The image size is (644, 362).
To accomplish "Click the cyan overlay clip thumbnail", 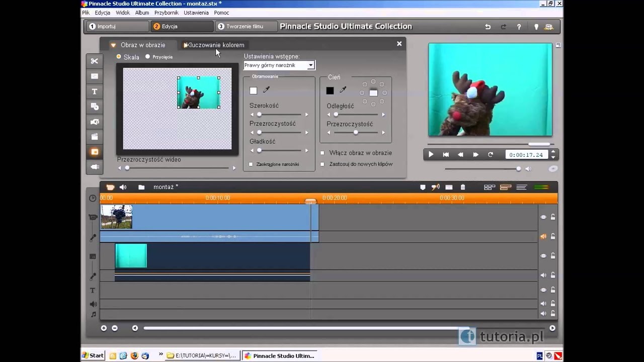I will point(131,256).
